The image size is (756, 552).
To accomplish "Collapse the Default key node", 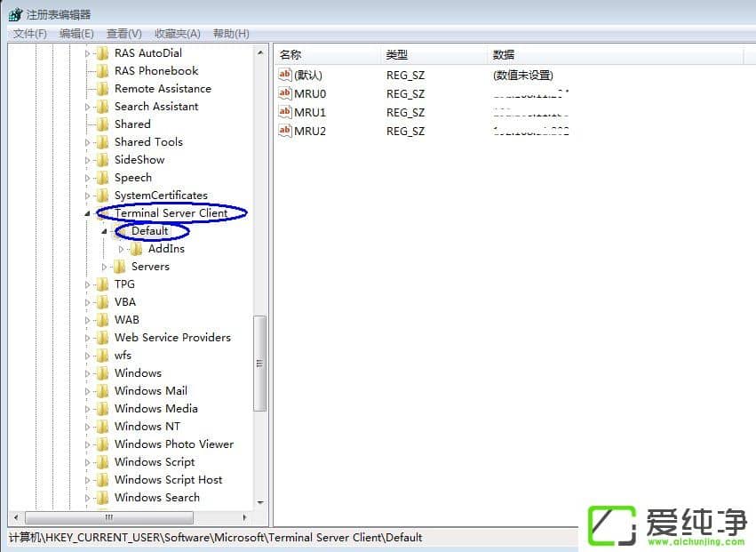I will coord(104,230).
